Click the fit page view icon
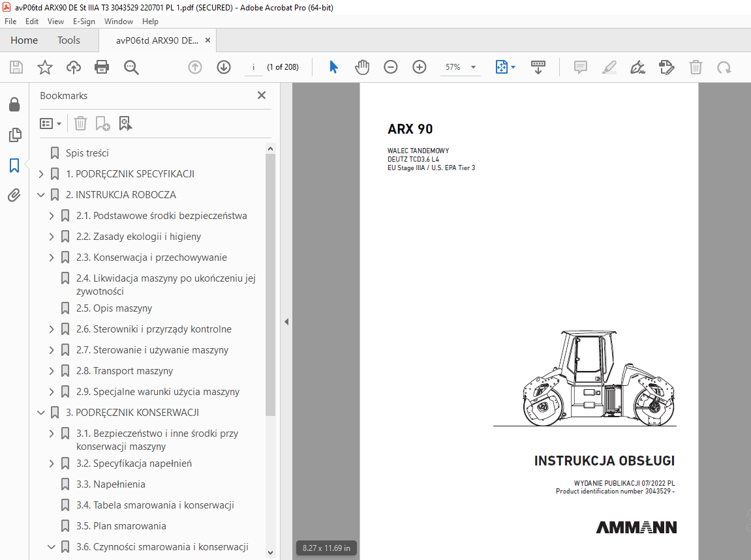This screenshot has width=751, height=560. click(501, 67)
